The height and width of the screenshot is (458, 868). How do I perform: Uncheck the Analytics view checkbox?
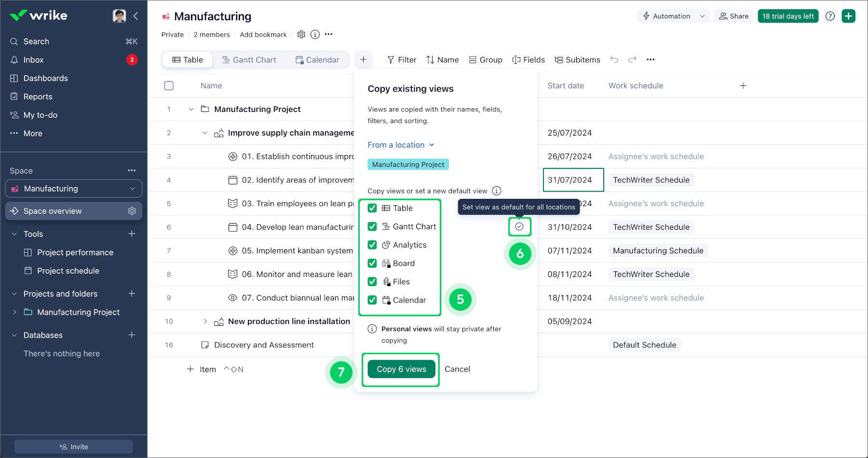pos(372,245)
